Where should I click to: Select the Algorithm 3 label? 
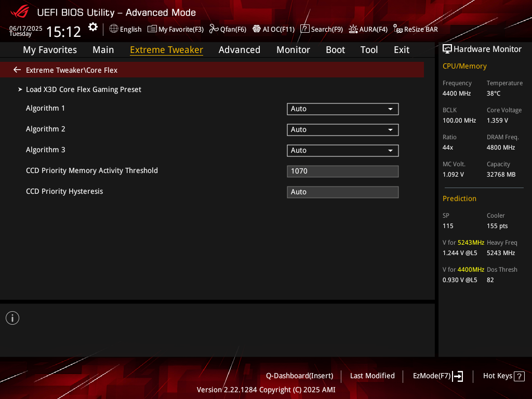pyautogui.click(x=46, y=150)
